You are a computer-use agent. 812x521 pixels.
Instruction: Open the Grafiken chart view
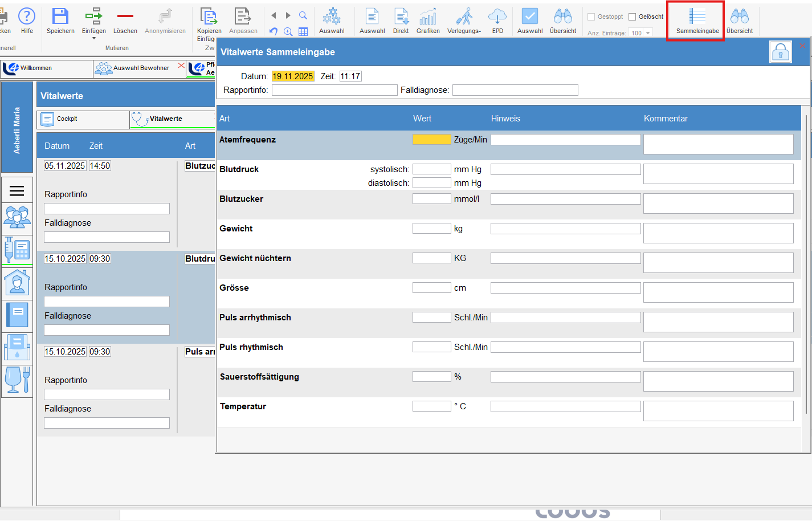pyautogui.click(x=427, y=17)
